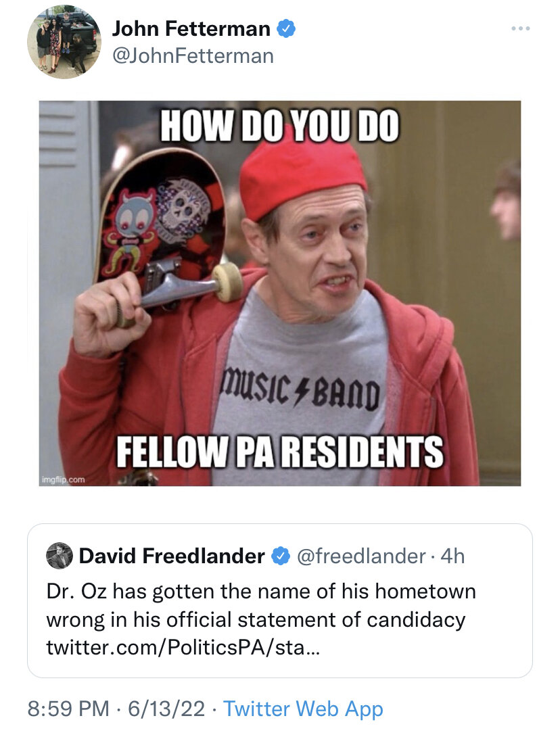Click the John Fetterman display name
Screen dimensions: 560x737
coord(191,28)
